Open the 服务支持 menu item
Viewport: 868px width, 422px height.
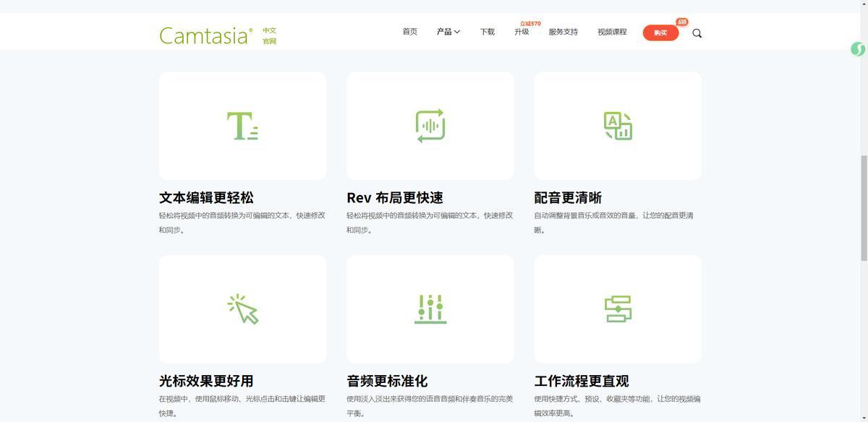pos(563,32)
